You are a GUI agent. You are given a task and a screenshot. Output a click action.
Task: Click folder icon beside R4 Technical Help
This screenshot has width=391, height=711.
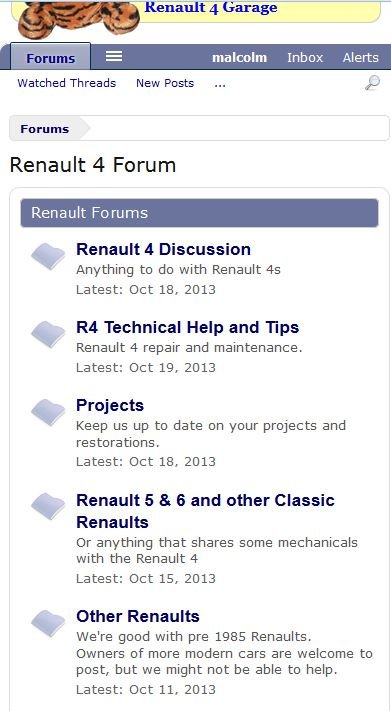(x=48, y=334)
